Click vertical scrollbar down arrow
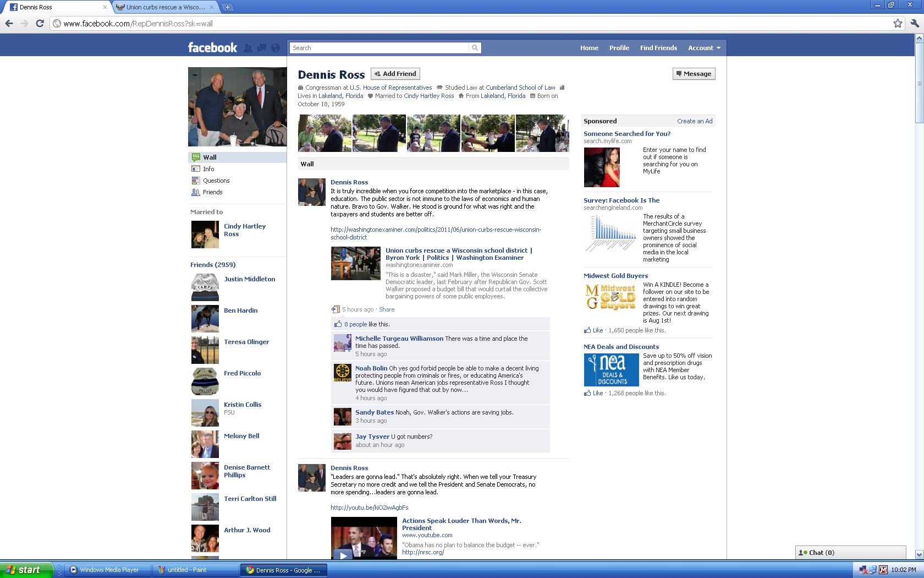 click(919, 555)
